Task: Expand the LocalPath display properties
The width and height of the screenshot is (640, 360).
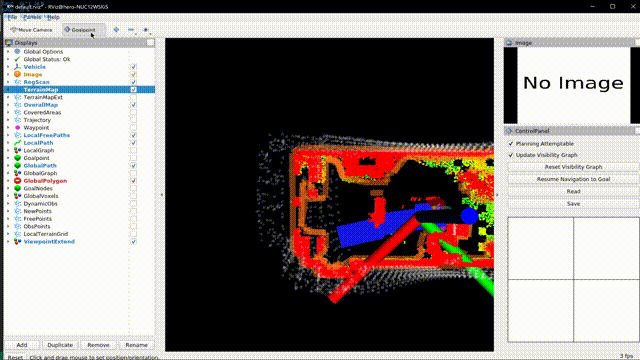Action: 8,143
